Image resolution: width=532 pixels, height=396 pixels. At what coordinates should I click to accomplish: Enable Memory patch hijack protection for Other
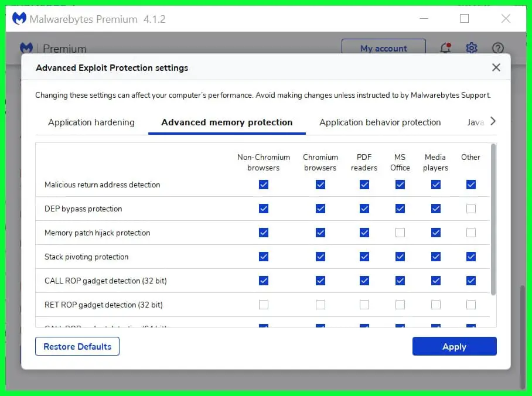pos(471,233)
